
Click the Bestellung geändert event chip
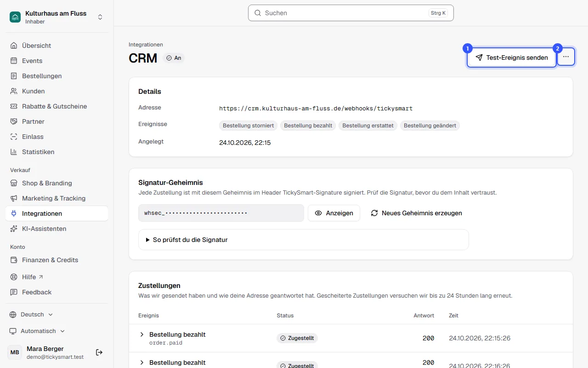click(x=430, y=126)
